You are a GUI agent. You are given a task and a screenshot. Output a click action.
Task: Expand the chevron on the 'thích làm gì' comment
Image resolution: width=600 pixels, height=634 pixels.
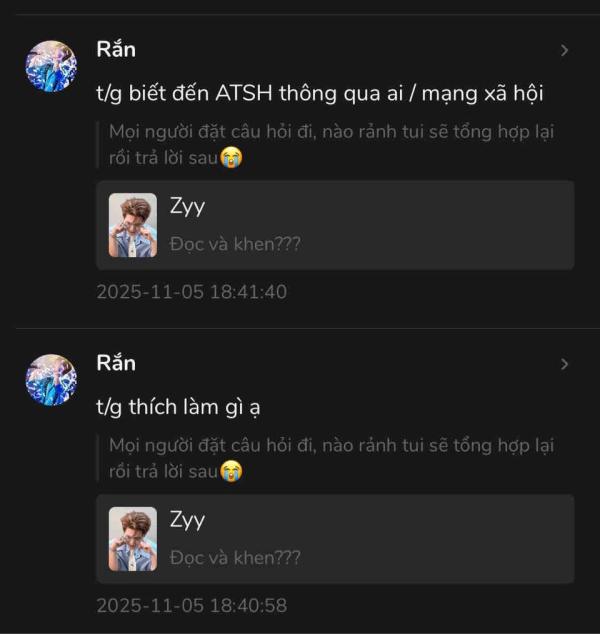pos(564,364)
